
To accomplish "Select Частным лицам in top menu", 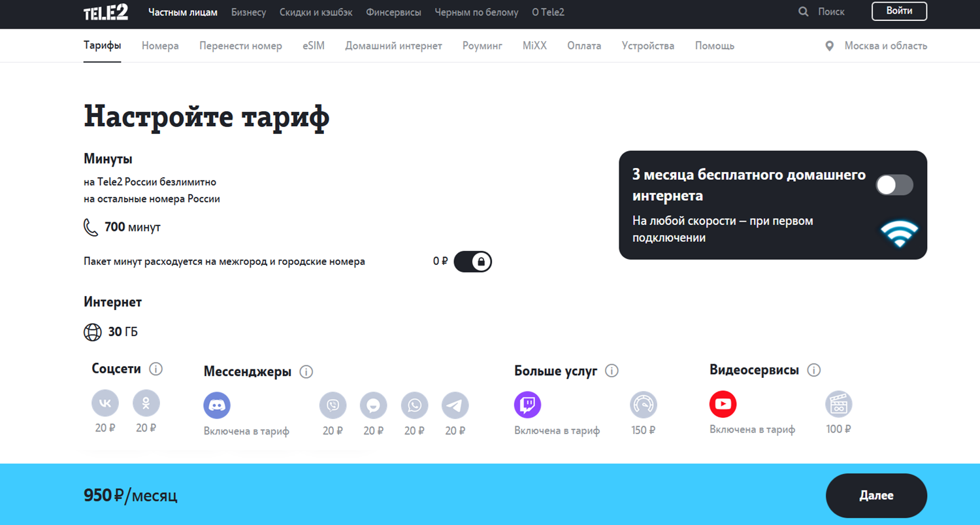I will click(183, 12).
